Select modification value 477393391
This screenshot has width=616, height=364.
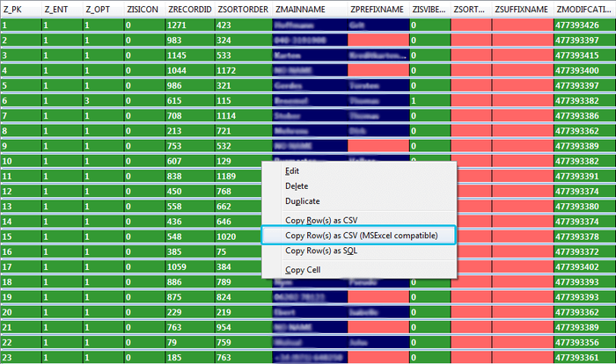[584, 177]
